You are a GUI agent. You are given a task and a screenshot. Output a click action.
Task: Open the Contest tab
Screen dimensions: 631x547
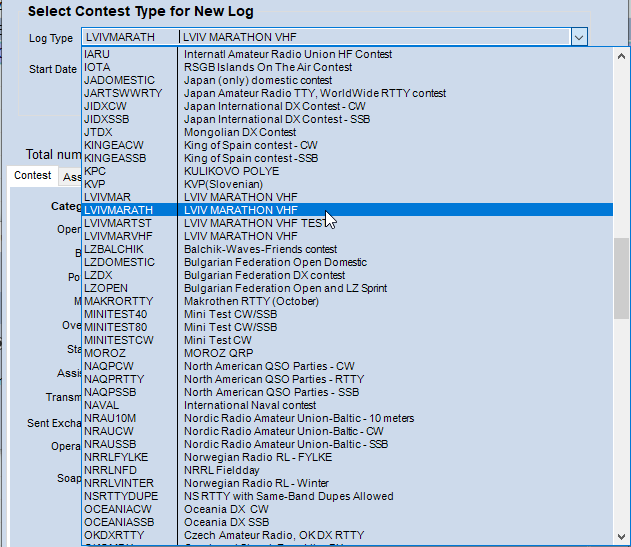[32, 176]
